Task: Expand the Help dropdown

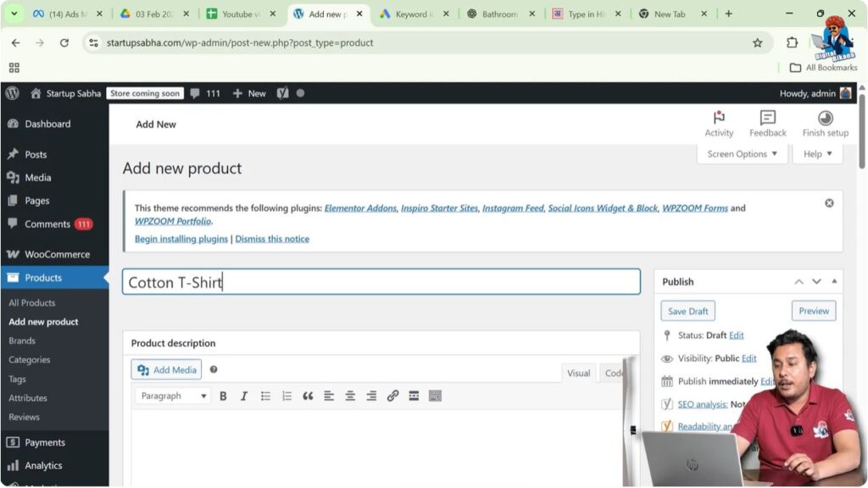Action: [x=817, y=154]
